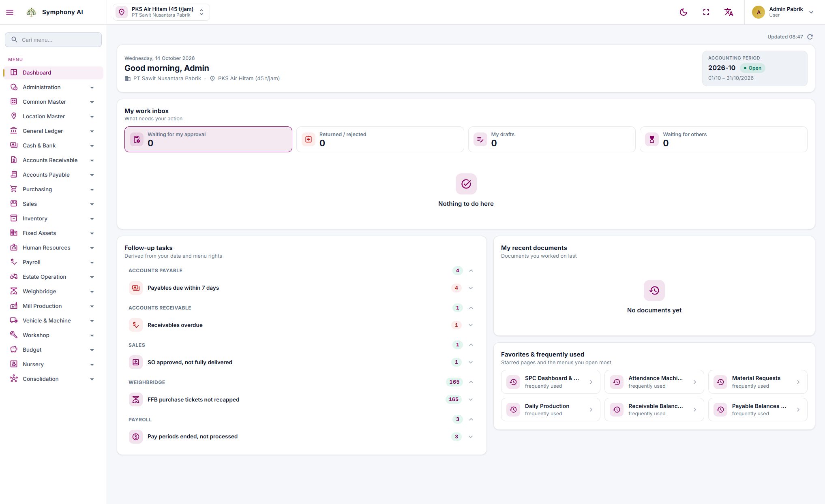825x504 pixels.
Task: Open the Attendance Machi... favorite
Action: (654, 382)
